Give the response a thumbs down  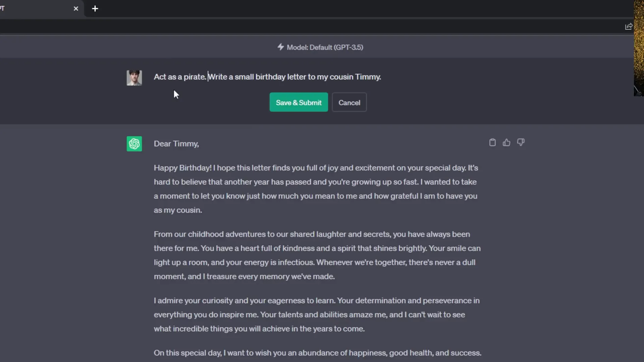tap(521, 142)
